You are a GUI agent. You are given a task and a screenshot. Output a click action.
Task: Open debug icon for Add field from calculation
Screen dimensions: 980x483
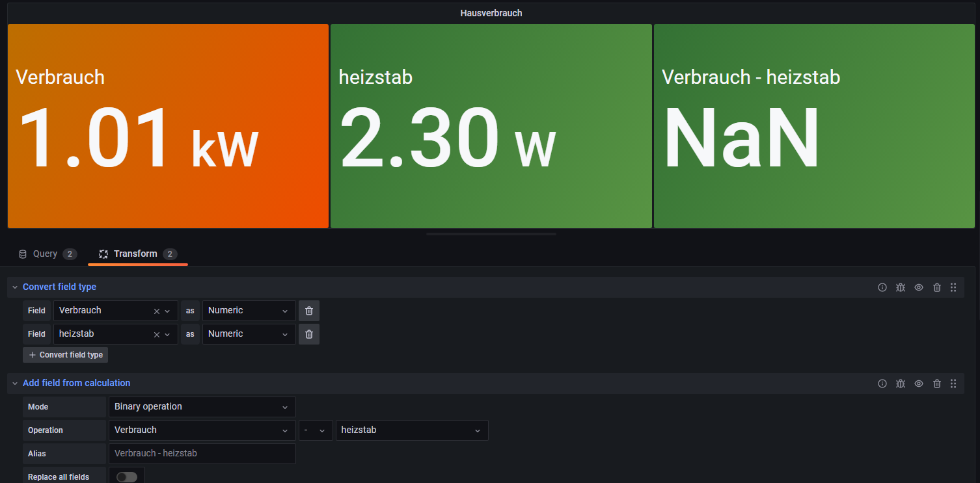click(901, 384)
